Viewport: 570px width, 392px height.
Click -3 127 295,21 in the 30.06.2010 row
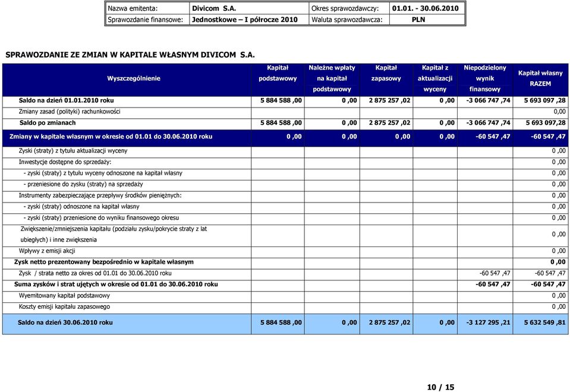(488, 323)
